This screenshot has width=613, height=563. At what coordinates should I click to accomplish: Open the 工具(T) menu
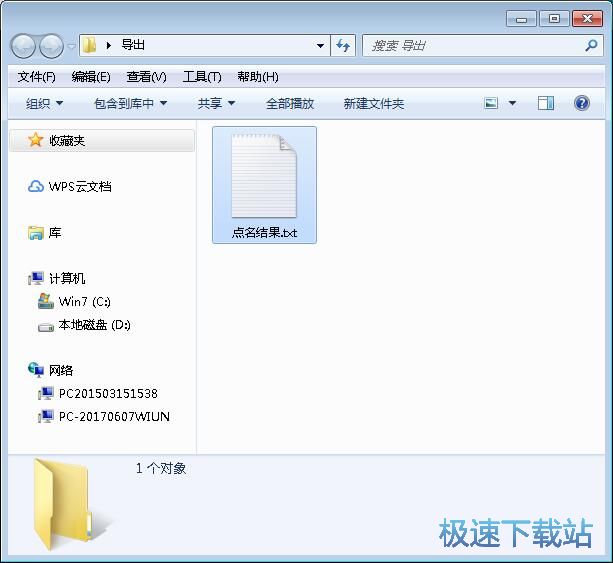pos(202,77)
